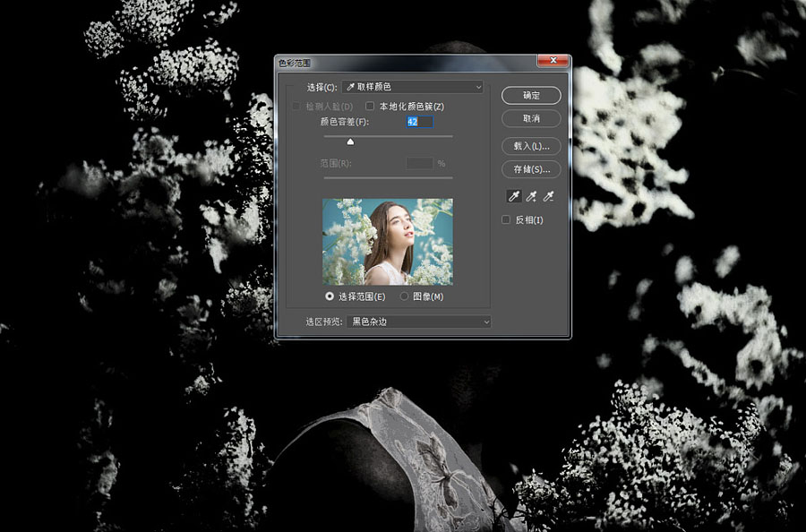Viewport: 806px width, 532px height.
Task: Click the 存储(S)... button
Action: pos(531,169)
